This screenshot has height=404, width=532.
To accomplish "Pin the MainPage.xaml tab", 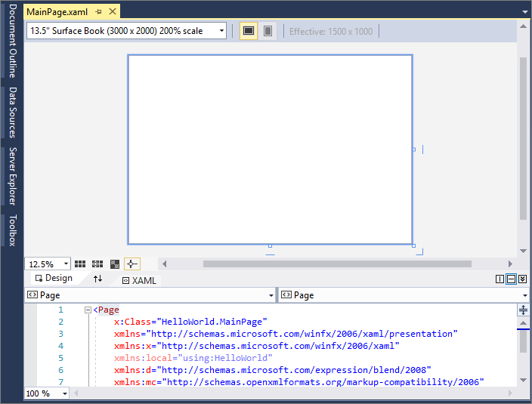I will coord(98,12).
